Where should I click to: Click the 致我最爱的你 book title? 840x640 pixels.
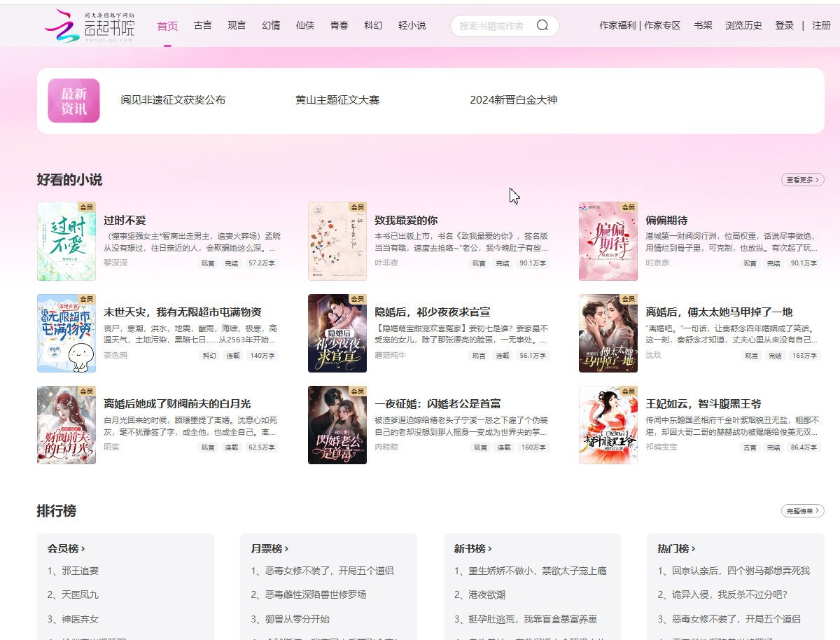click(x=406, y=221)
